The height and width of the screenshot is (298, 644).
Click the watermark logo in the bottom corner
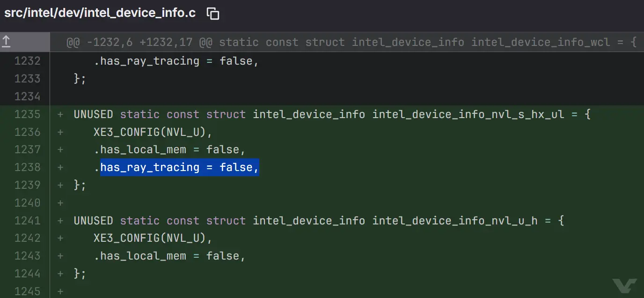coord(624,285)
